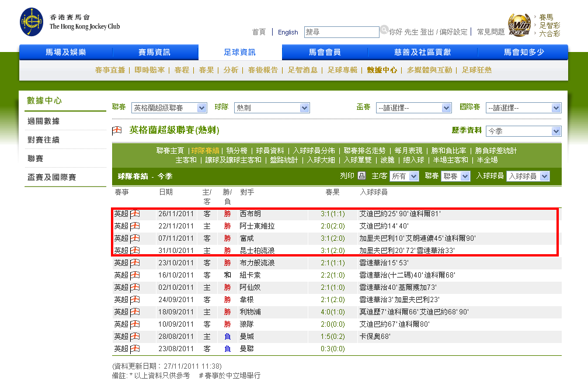The image size is (588, 388).
Task: Open the 歷季資料 season dropdown
Action: pos(523,131)
